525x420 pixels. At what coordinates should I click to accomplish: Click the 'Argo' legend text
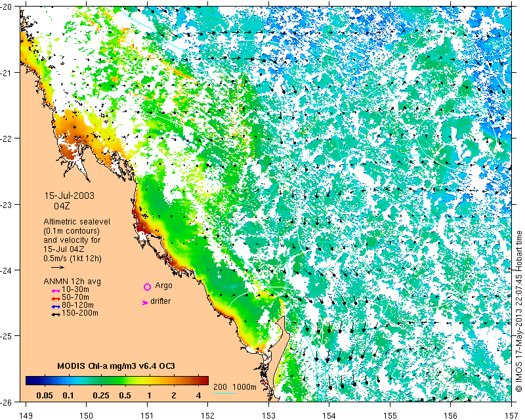pos(163,285)
